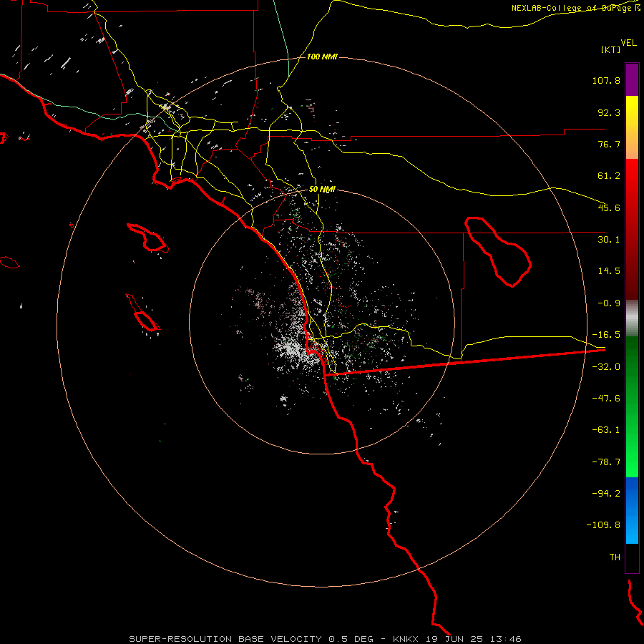Select the -109.8 velocity scale value
Image resolution: width=644 pixels, height=644 pixels.
coord(603,525)
